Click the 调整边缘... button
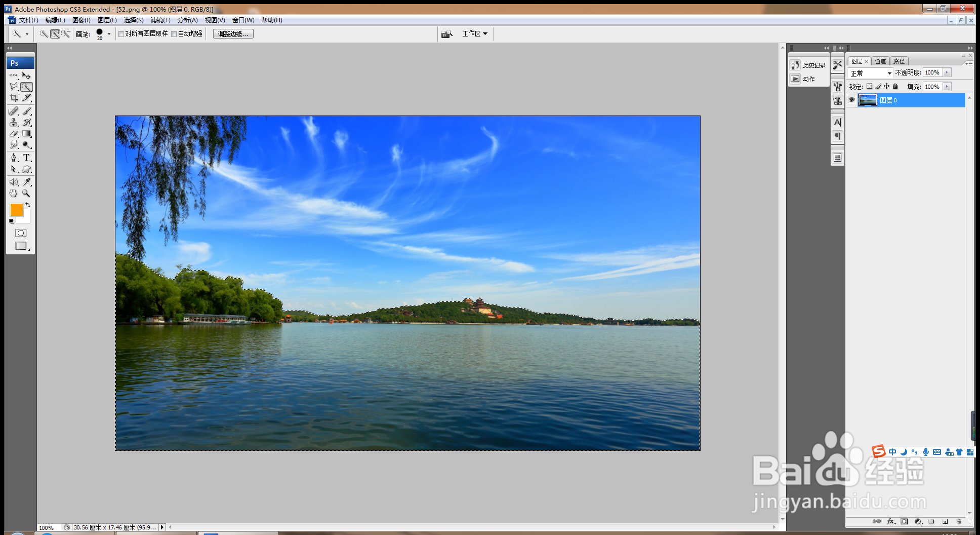Image resolution: width=980 pixels, height=535 pixels. [233, 34]
